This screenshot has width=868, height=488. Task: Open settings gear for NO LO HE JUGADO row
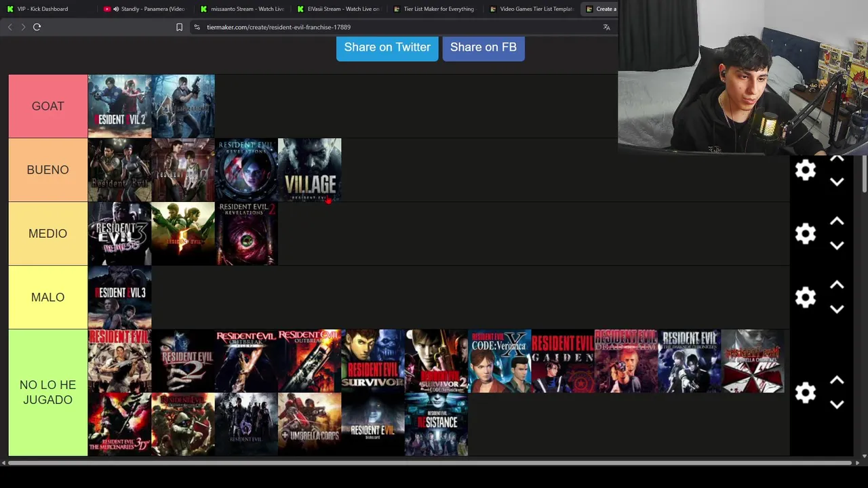pyautogui.click(x=805, y=392)
